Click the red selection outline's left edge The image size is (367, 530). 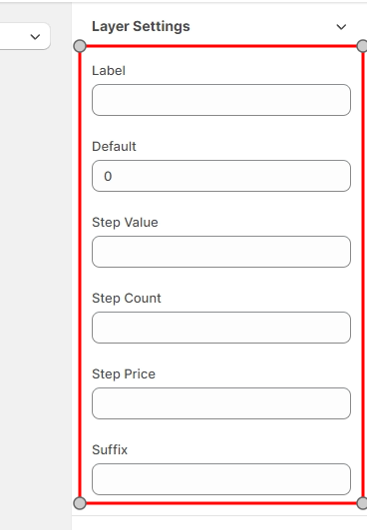[80, 274]
